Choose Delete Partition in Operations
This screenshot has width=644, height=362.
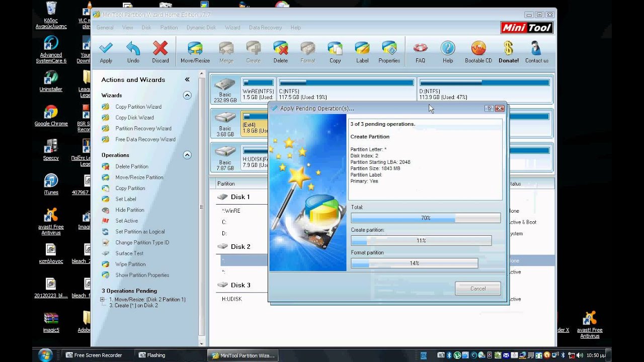132,166
